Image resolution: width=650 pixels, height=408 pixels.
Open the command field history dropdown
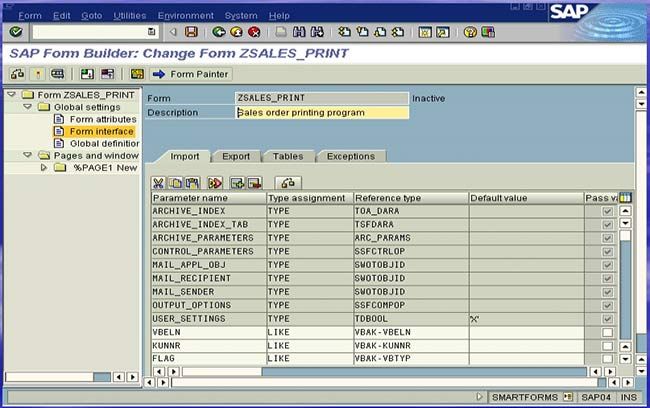point(152,32)
